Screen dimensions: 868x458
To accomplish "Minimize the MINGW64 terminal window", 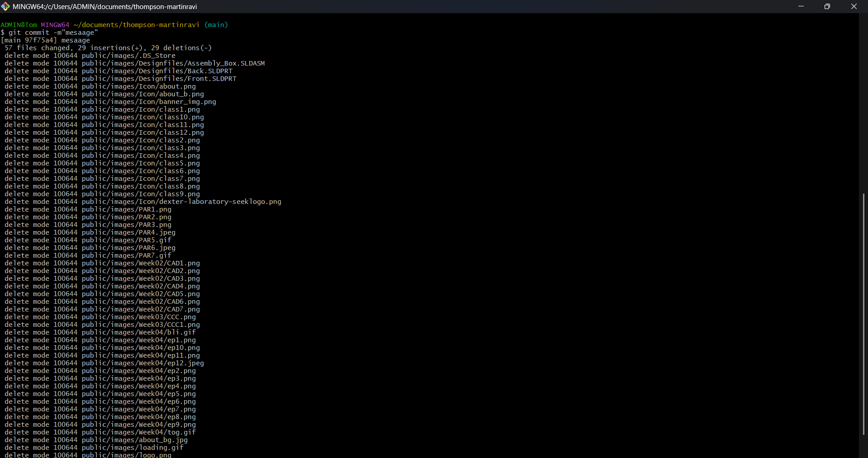I will (x=801, y=6).
